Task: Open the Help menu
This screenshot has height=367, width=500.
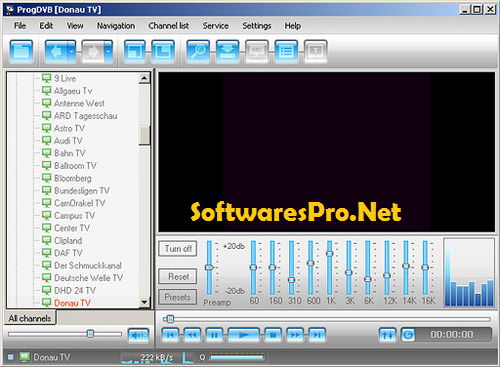Action: [x=293, y=26]
